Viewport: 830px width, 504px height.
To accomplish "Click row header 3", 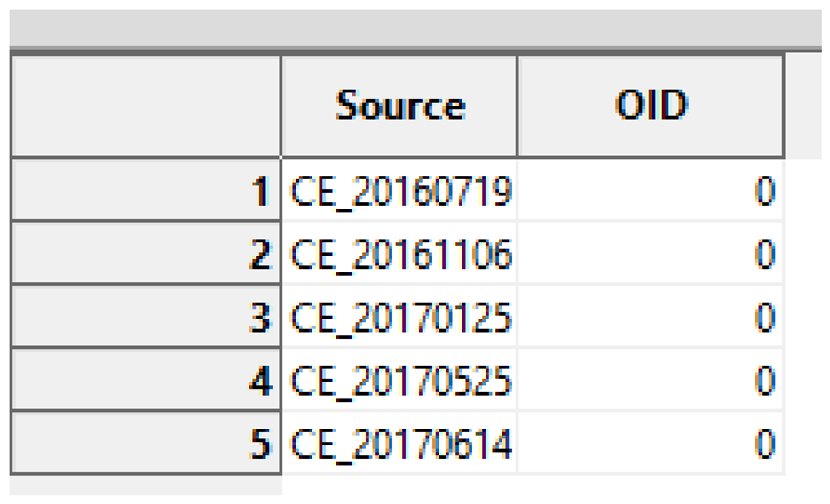I will point(146,318).
